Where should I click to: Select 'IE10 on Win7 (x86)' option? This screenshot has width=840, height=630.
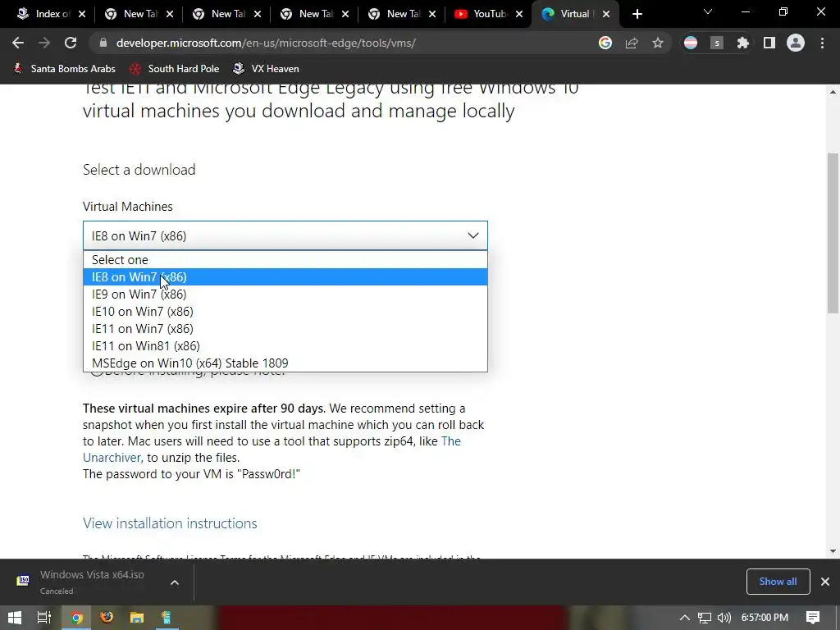285,311
